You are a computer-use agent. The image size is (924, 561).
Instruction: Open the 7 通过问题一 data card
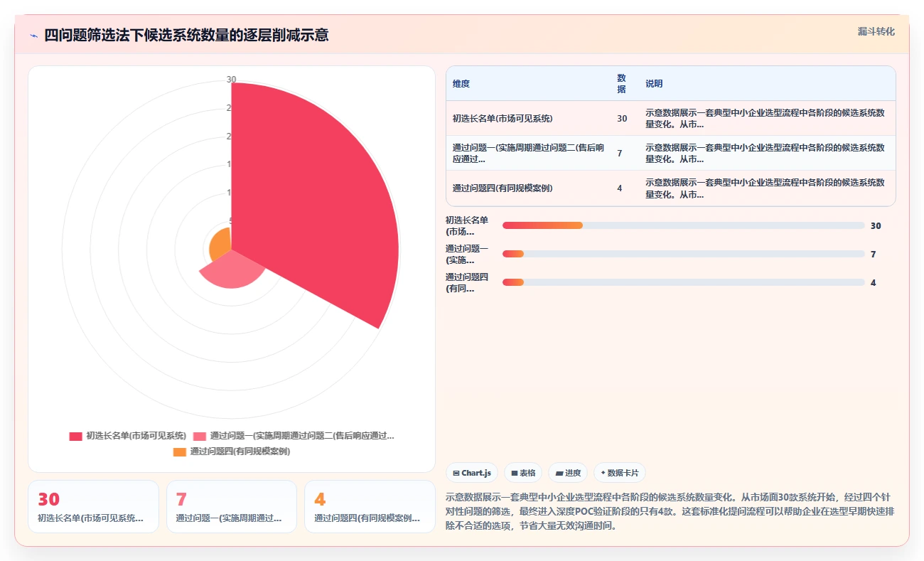(x=232, y=506)
